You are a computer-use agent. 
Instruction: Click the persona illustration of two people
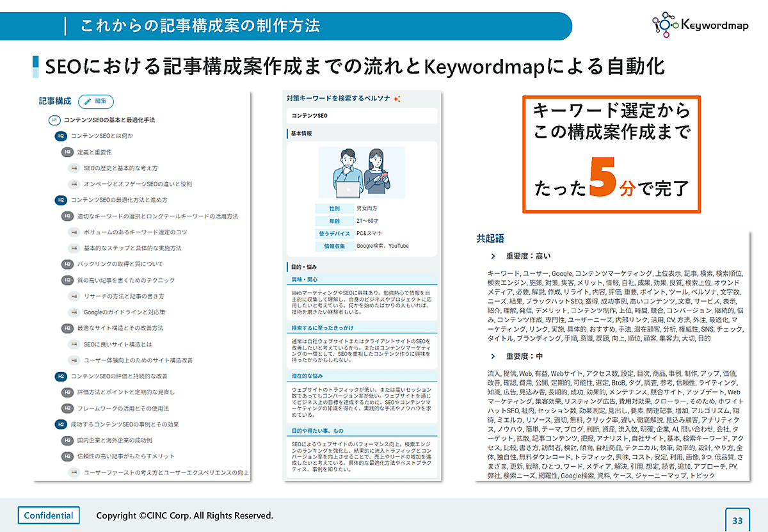[362, 173]
